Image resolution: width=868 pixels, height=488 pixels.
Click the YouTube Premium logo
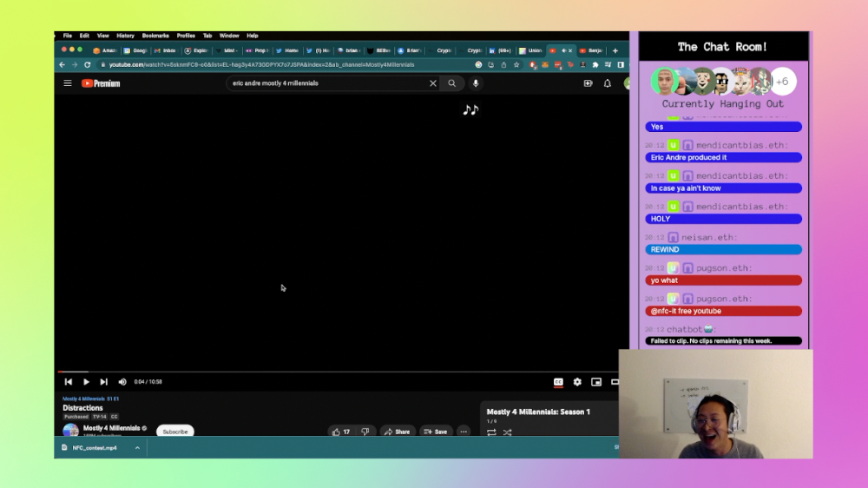(101, 83)
